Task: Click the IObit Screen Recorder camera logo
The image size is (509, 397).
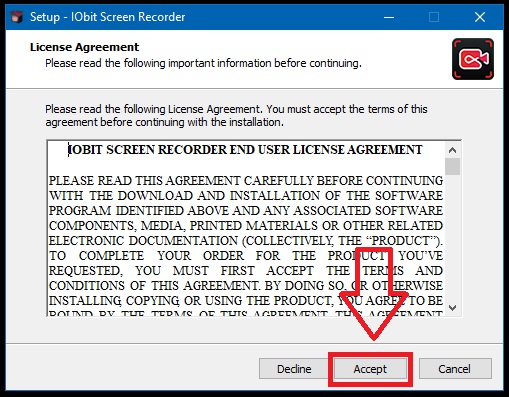Action: pyautogui.click(x=473, y=59)
